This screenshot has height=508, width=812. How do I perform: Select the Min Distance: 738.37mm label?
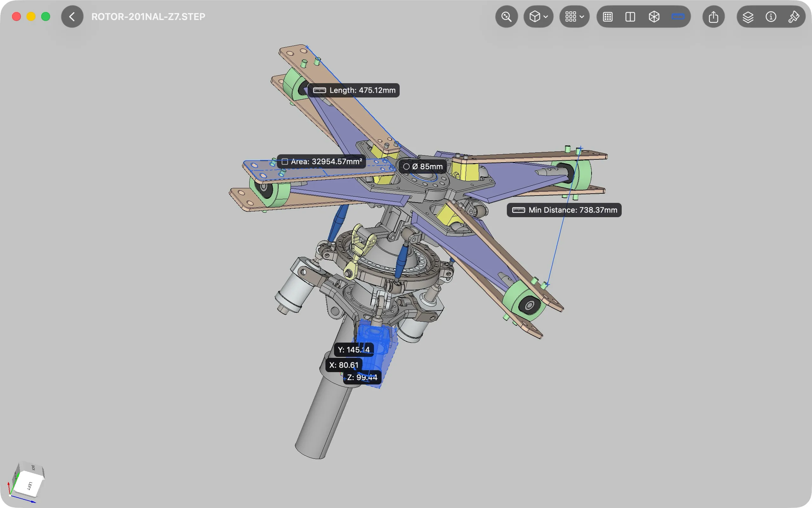(x=564, y=210)
